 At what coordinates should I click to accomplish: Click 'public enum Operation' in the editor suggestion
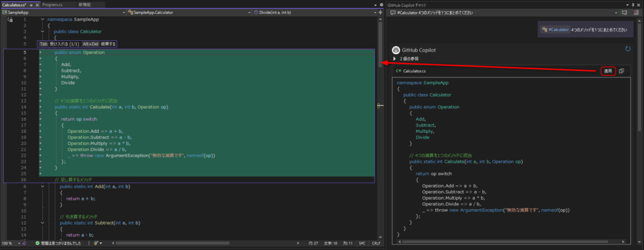(x=80, y=53)
